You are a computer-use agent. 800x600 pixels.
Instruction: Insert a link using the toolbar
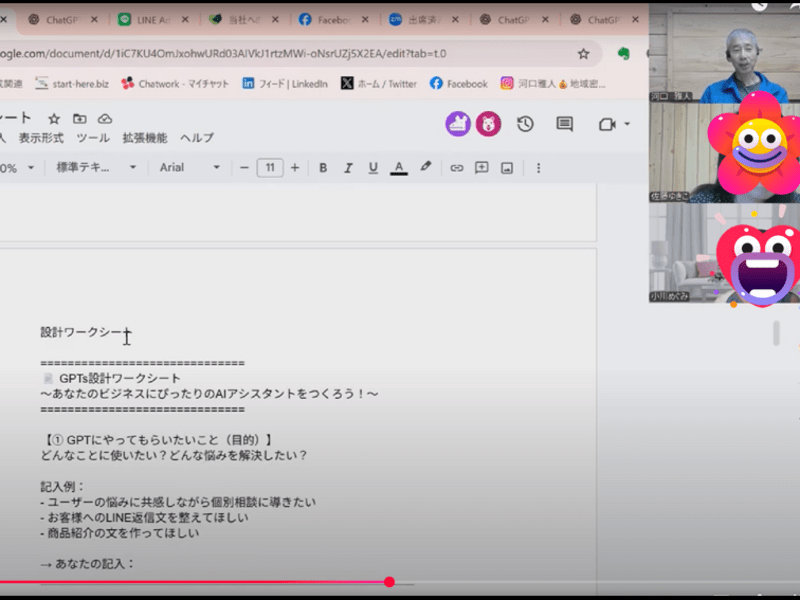[457, 168]
